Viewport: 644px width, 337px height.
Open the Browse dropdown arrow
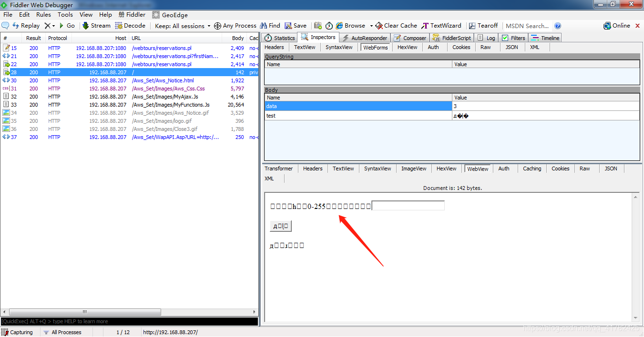(x=371, y=26)
